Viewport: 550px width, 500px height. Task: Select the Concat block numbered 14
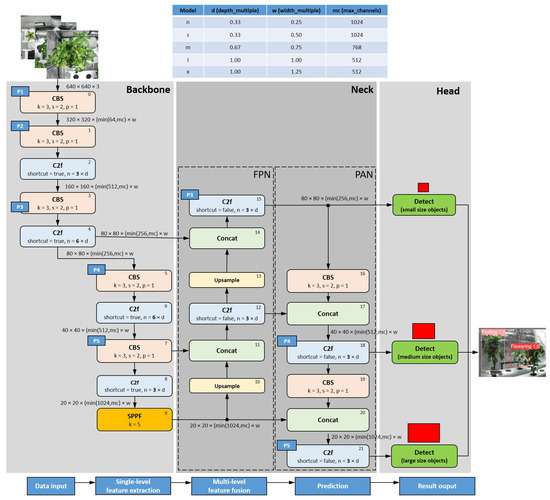pos(227,238)
